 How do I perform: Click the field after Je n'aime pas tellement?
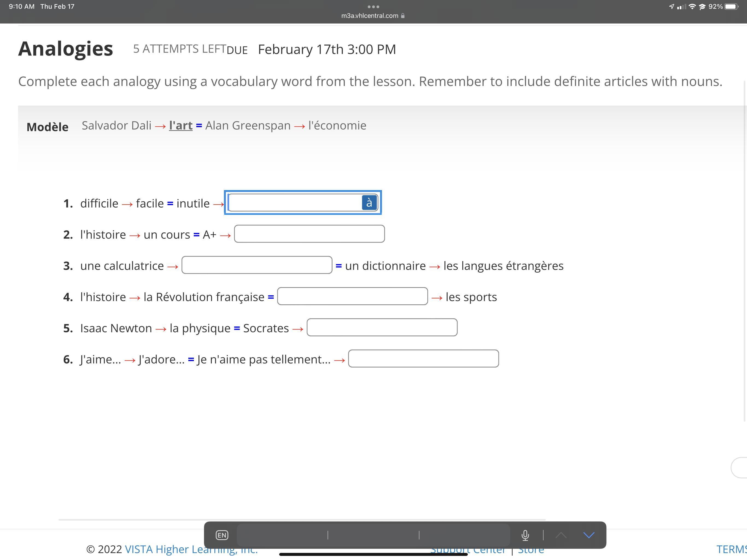423,359
